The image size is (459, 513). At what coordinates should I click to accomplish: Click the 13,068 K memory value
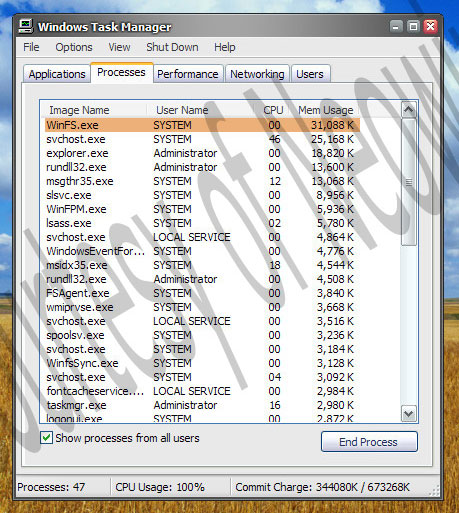coord(332,181)
